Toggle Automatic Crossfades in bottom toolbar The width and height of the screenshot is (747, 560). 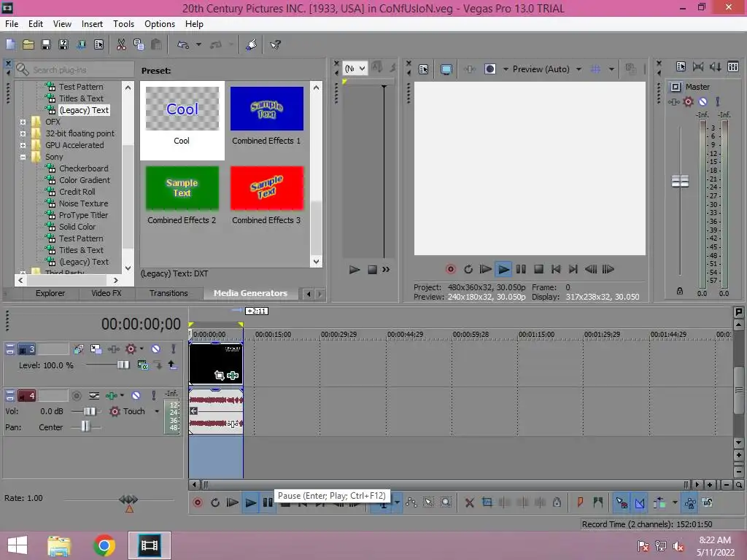tap(640, 503)
